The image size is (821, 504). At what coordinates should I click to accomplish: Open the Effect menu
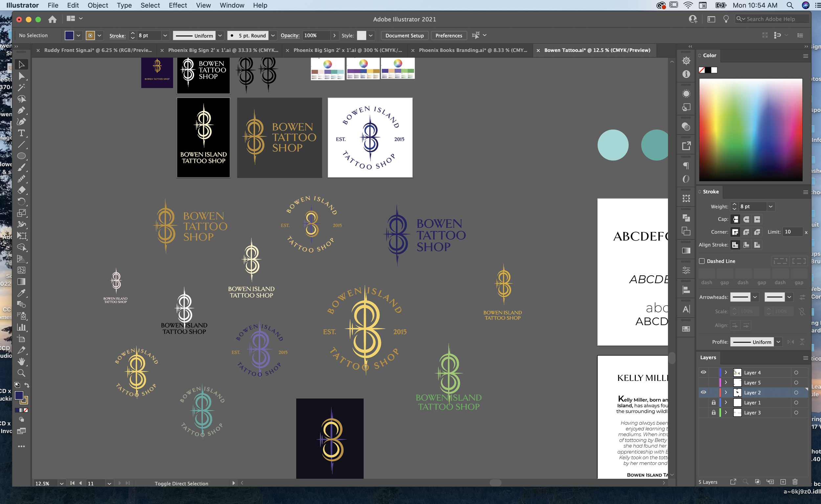[x=177, y=5]
